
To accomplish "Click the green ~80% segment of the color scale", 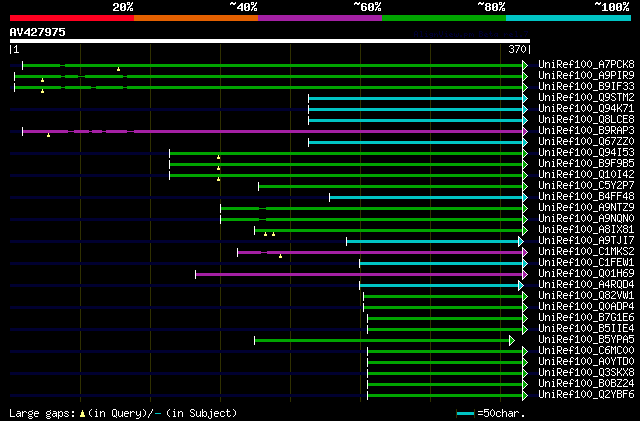I will pos(444,18).
